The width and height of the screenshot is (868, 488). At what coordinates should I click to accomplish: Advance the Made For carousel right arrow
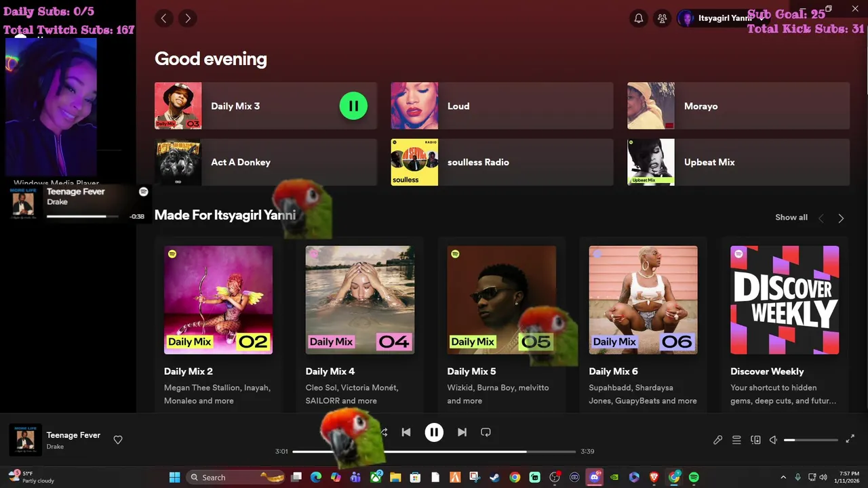point(841,218)
